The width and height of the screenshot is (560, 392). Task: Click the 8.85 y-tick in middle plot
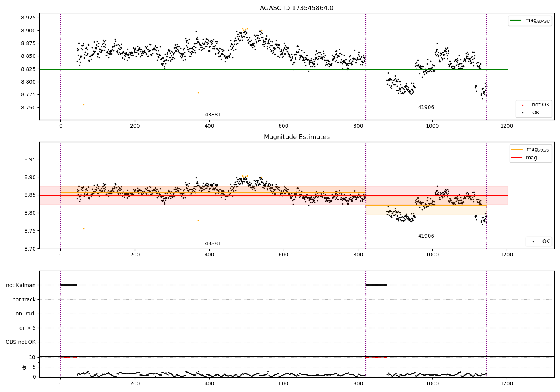[x=29, y=195]
